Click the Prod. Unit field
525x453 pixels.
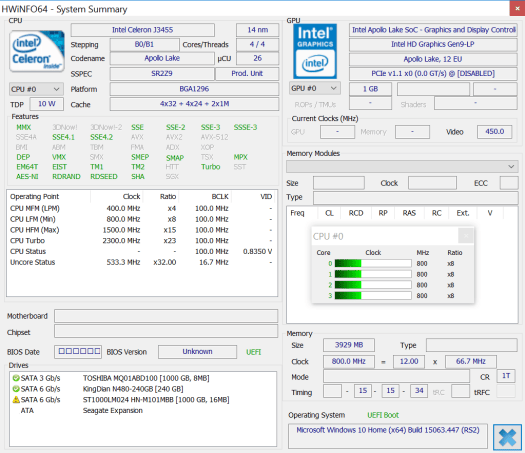tap(247, 74)
